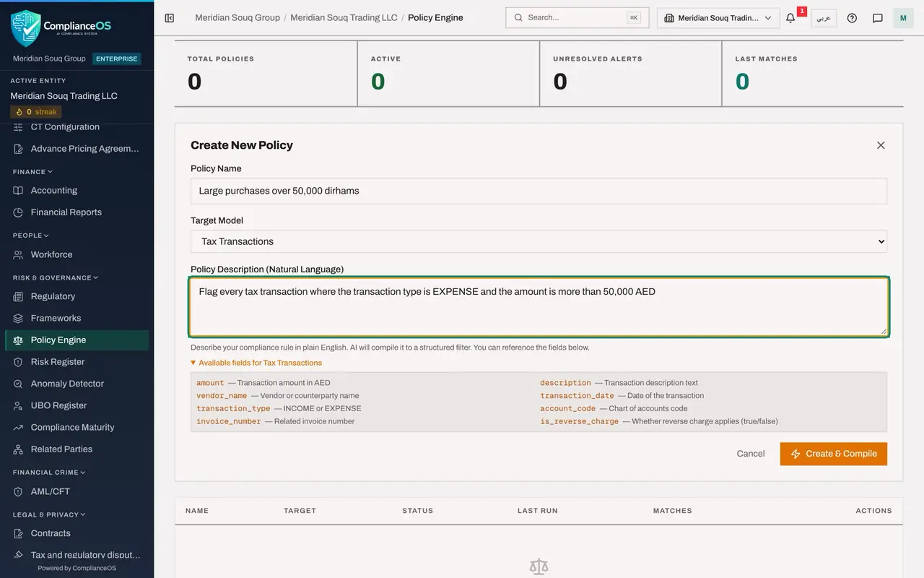Viewport: 924px width, 578px height.
Task: Close the Create New Policy form
Action: pos(881,145)
